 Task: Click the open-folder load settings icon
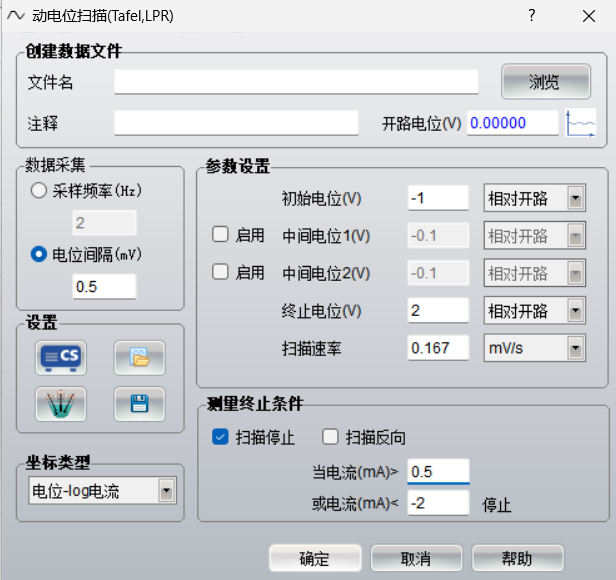point(139,358)
